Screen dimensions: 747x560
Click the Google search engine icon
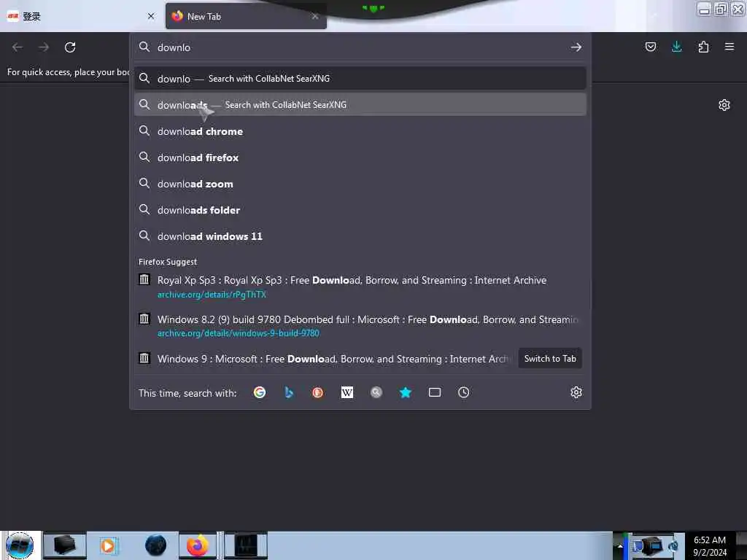coord(260,392)
